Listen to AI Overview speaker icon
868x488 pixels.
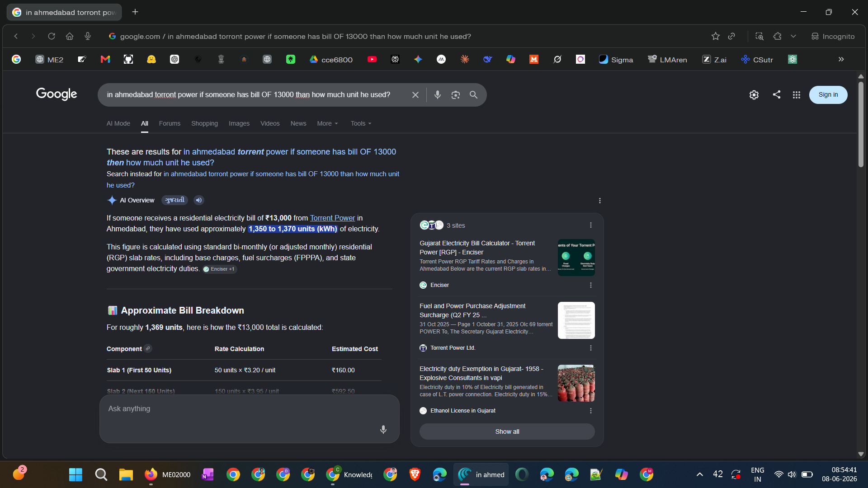pyautogui.click(x=199, y=200)
